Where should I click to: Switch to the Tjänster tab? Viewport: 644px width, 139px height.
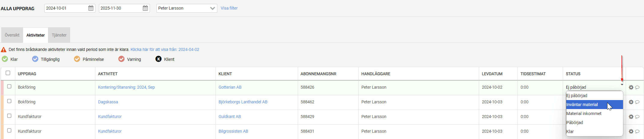[59, 35]
